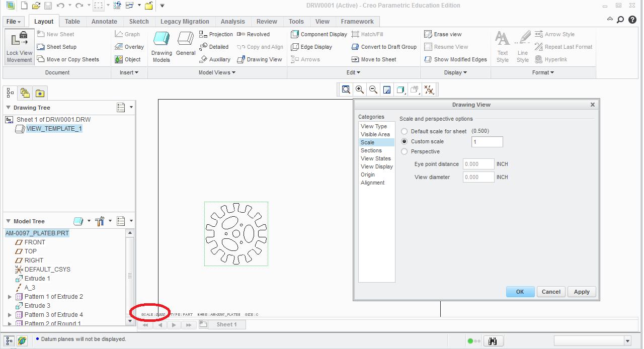The height and width of the screenshot is (349, 644).
Task: Open the Drawing View tool in the ribbon
Action: (260, 59)
